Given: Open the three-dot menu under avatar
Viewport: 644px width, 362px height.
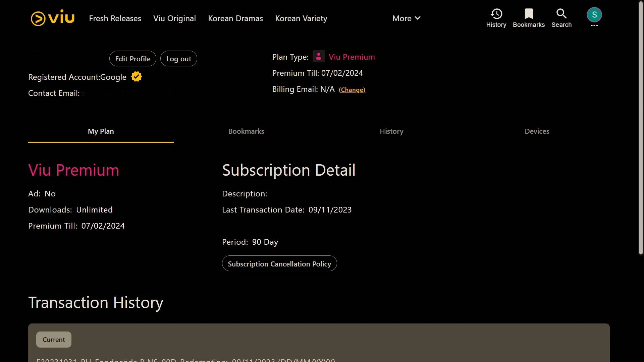Looking at the screenshot, I should pyautogui.click(x=594, y=25).
